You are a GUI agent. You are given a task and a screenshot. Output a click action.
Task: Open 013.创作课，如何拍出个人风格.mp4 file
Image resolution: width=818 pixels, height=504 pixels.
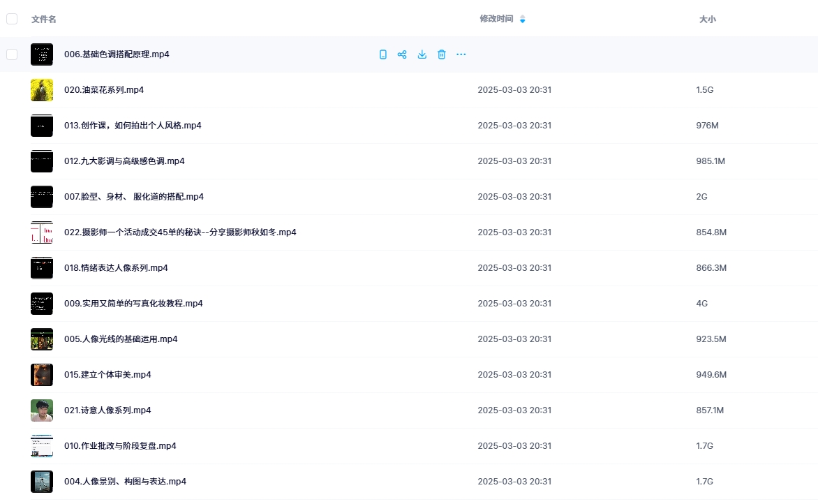(x=133, y=126)
